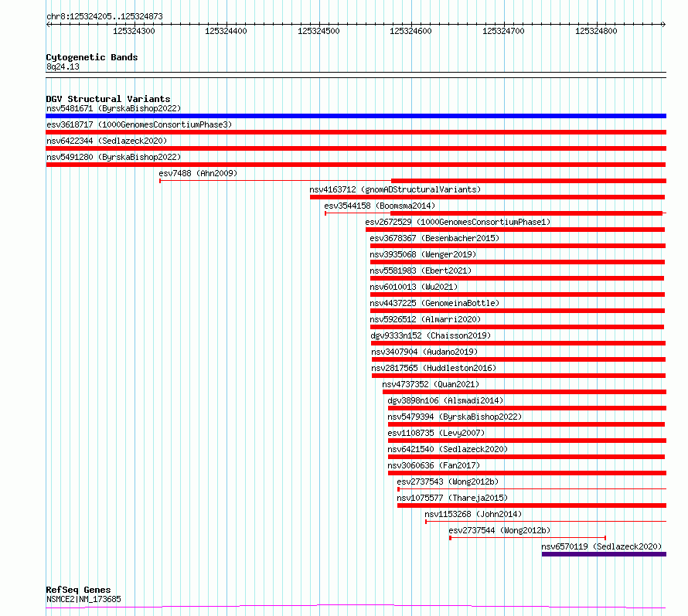This screenshot has height=616, width=688.
Task: Click esv1108735 (Levy2007) label
Action: click(x=436, y=433)
